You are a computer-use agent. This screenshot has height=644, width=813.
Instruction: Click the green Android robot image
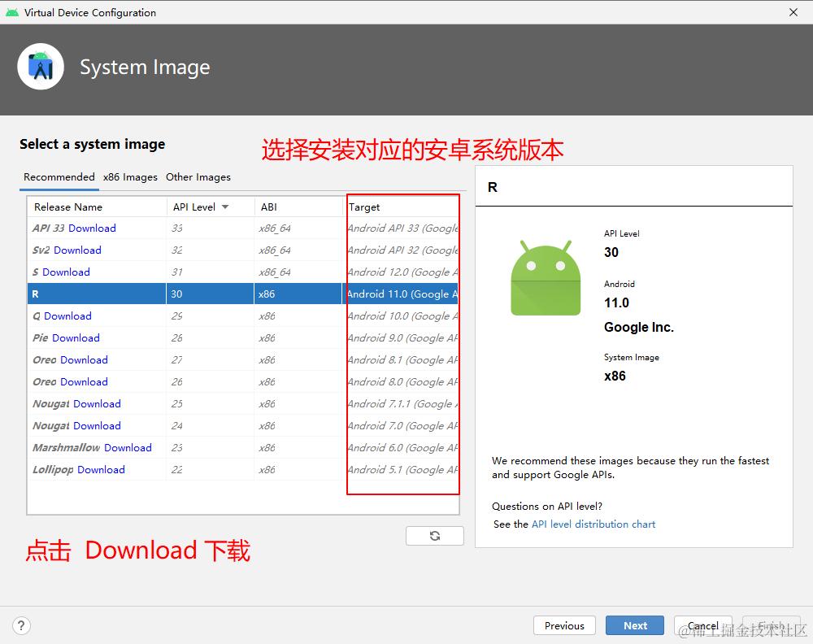[x=545, y=278]
